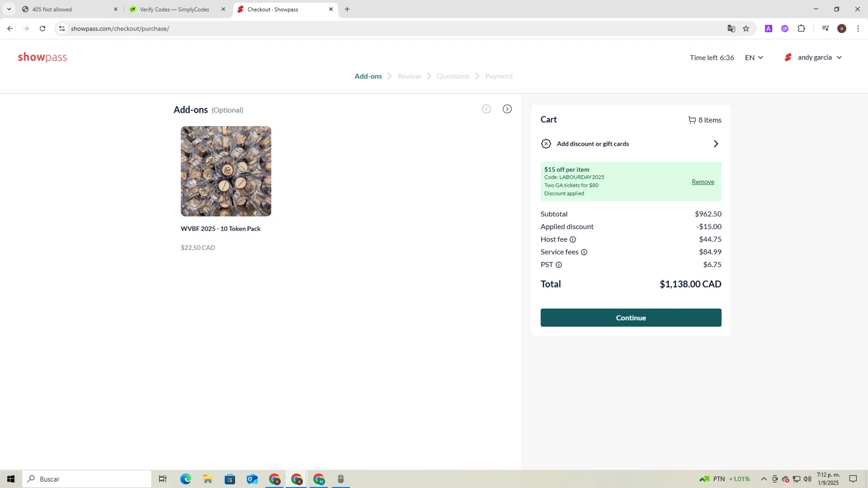The width and height of the screenshot is (868, 488).
Task: Open Task View on the taskbar
Action: pyautogui.click(x=163, y=479)
